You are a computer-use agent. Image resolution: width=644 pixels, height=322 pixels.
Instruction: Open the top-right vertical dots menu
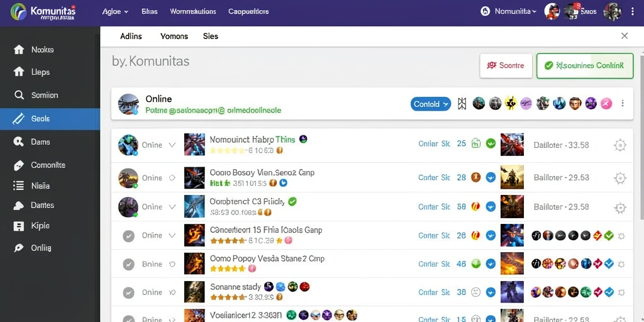point(633,11)
